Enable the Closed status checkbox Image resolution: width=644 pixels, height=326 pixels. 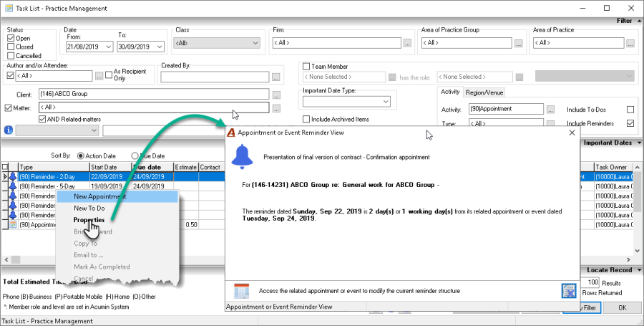11,47
